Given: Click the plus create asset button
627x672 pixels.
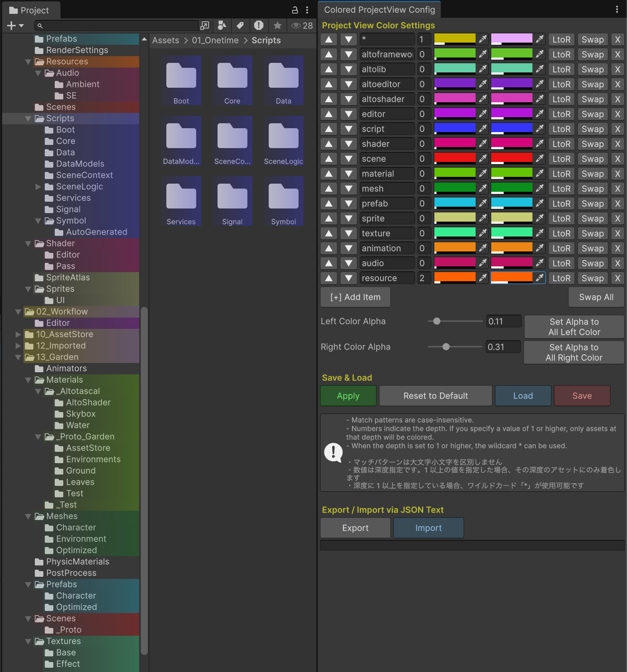Looking at the screenshot, I should [x=15, y=25].
